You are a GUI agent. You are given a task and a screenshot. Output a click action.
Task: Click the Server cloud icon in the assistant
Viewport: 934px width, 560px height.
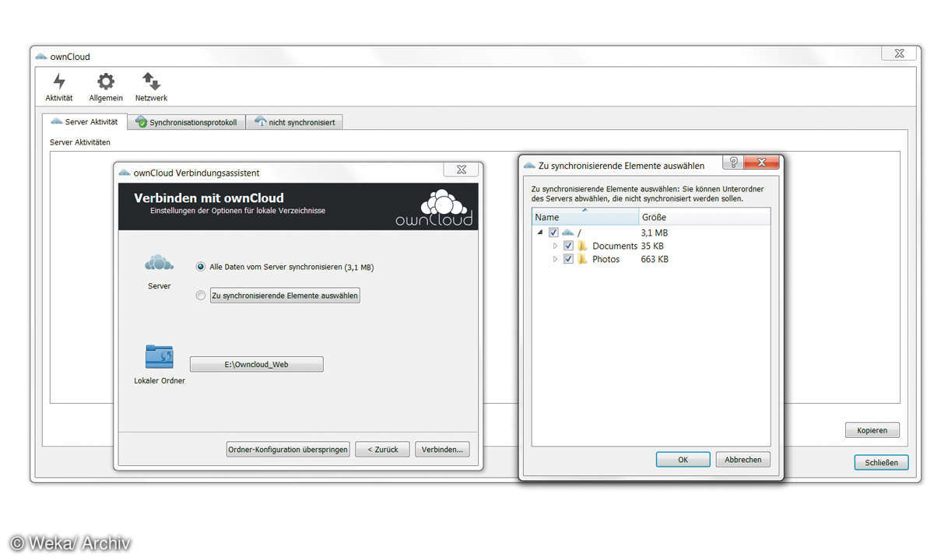pos(159,264)
